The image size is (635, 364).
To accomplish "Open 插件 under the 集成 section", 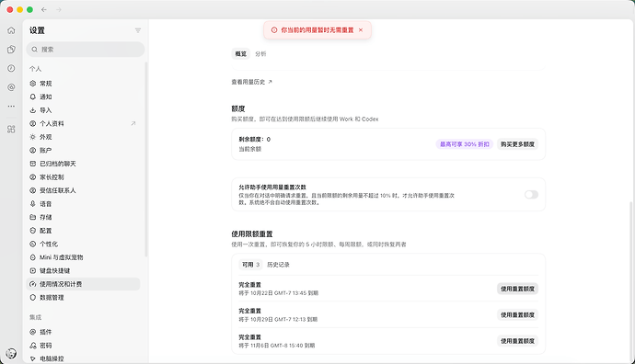I will coord(83,332).
